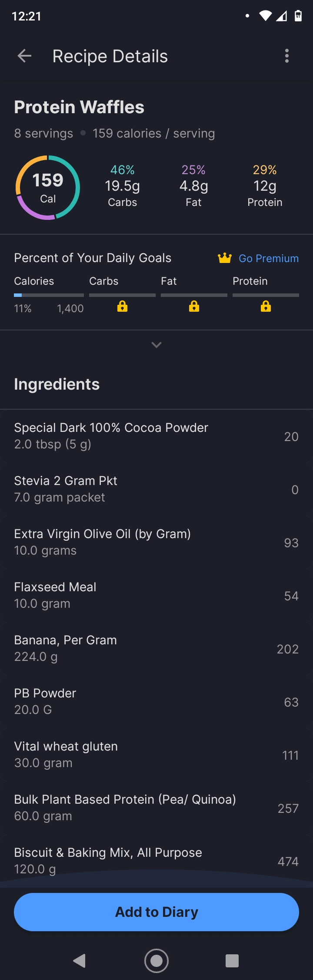Open the Banana, Per Gram ingredient
The image size is (313, 980).
point(156,649)
